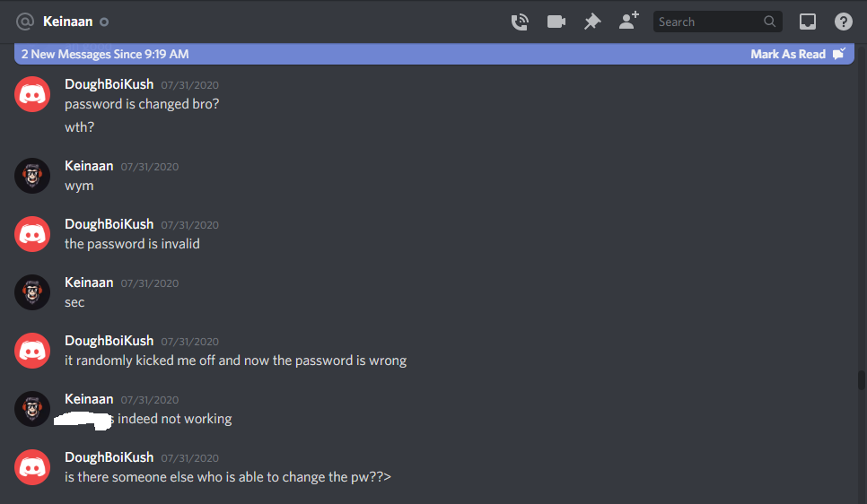Open DoughBoiKush avatar on first message
The height and width of the screenshot is (504, 867).
(32, 94)
